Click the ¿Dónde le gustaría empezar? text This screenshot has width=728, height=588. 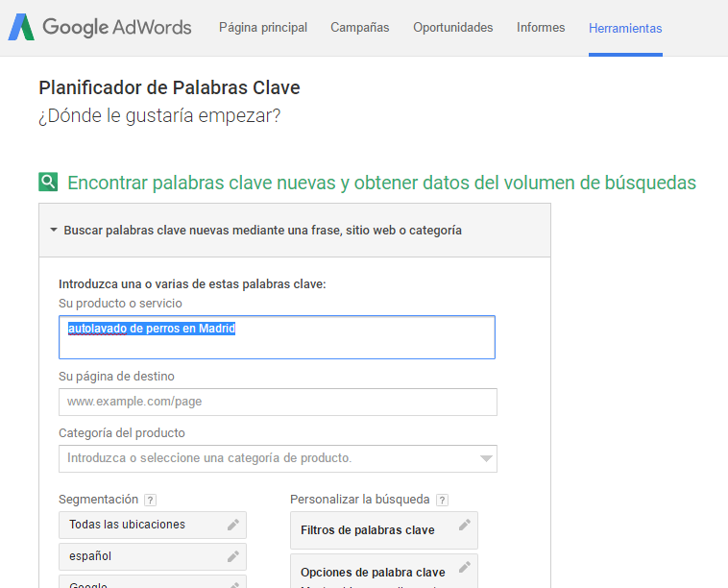[x=159, y=115]
